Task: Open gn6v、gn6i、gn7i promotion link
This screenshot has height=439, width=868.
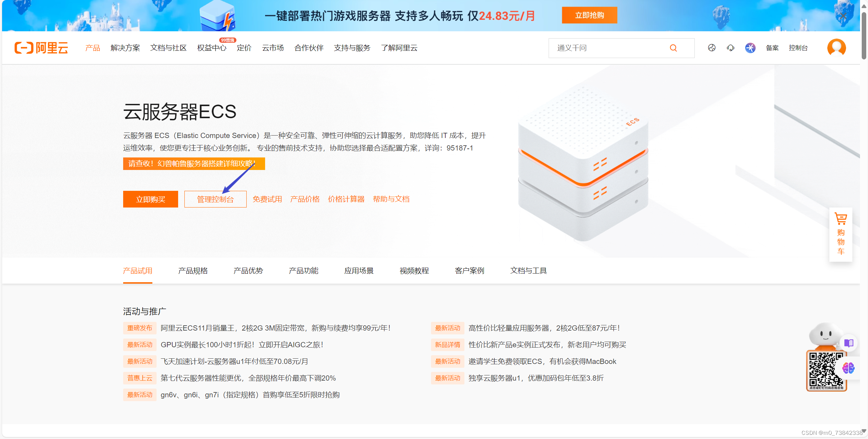Action: click(250, 395)
